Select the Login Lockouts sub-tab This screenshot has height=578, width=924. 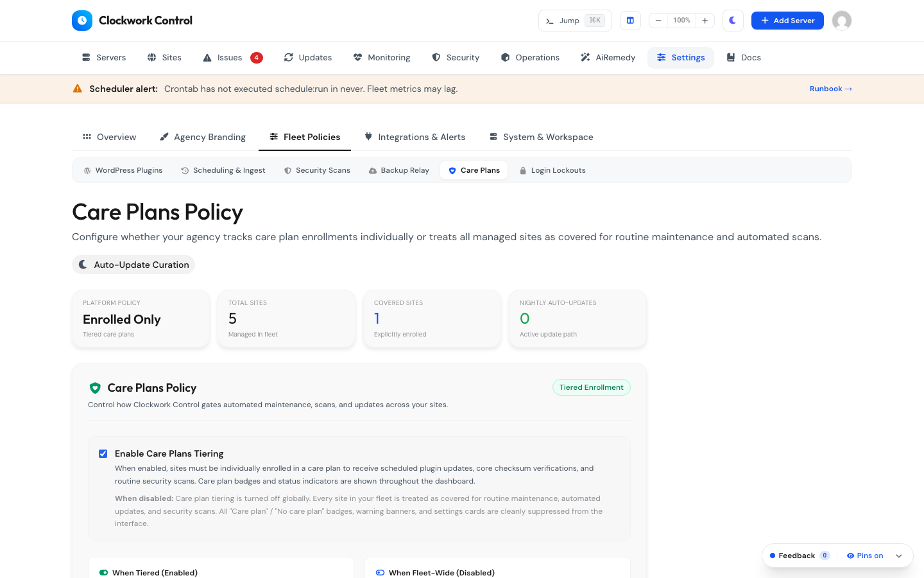click(x=552, y=170)
